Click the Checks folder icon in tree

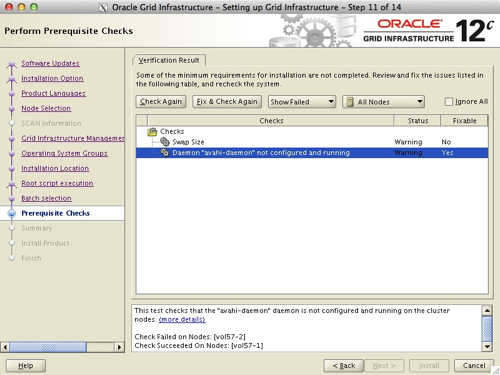152,132
